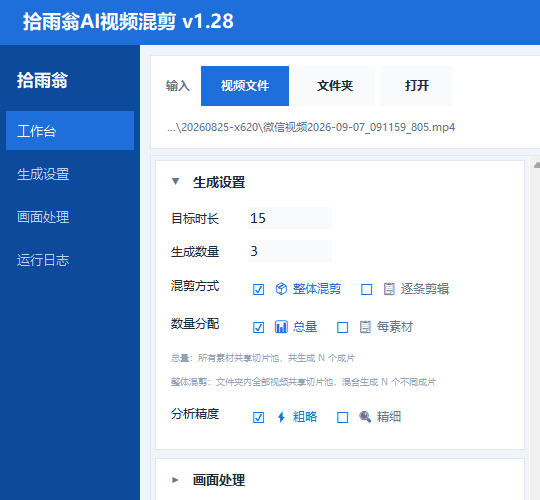Toggle the 粗略 analysis precision checkbox
This screenshot has height=500, width=540.
[x=258, y=417]
